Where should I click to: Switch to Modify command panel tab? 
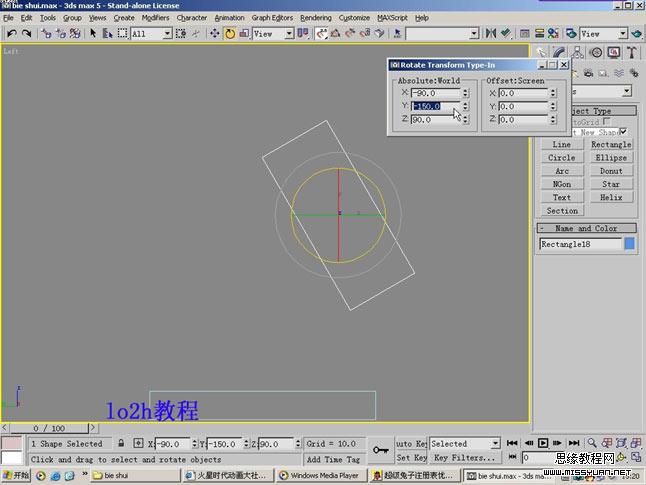coord(559,52)
